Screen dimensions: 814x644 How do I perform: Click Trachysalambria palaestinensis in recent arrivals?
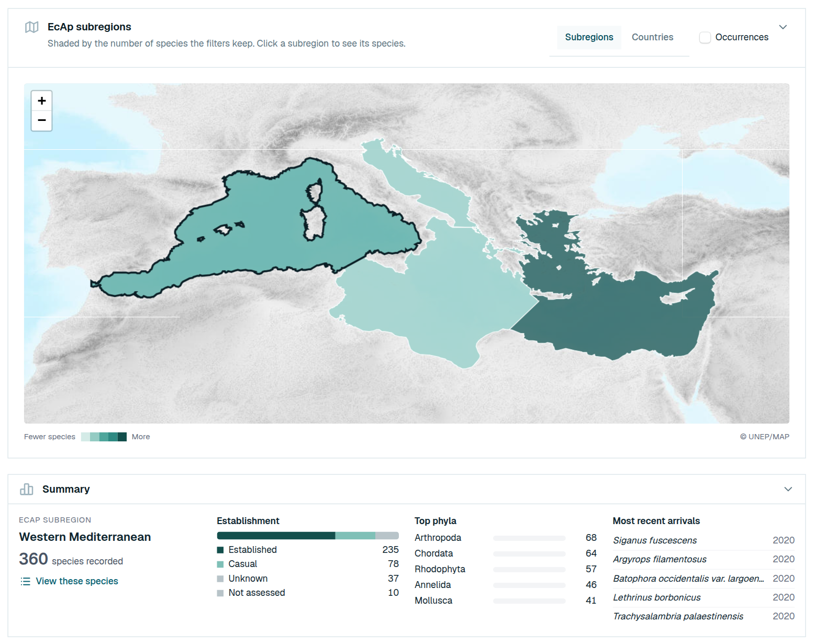[678, 616]
